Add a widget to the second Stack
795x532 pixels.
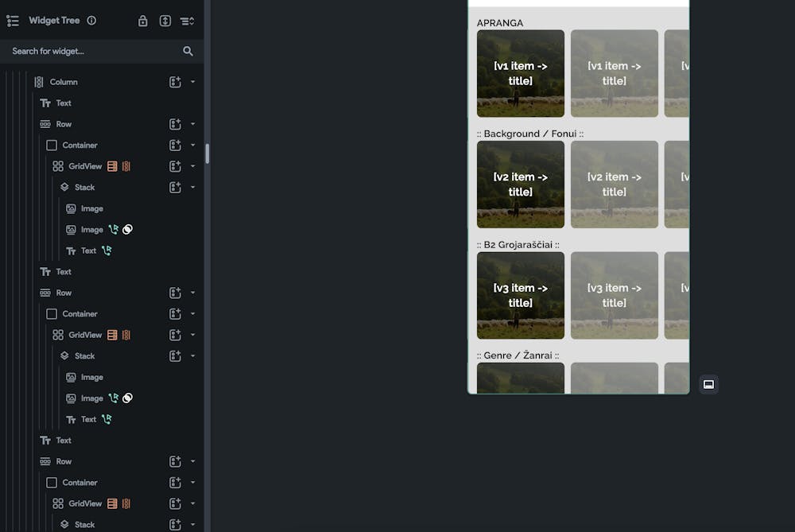[x=175, y=356]
